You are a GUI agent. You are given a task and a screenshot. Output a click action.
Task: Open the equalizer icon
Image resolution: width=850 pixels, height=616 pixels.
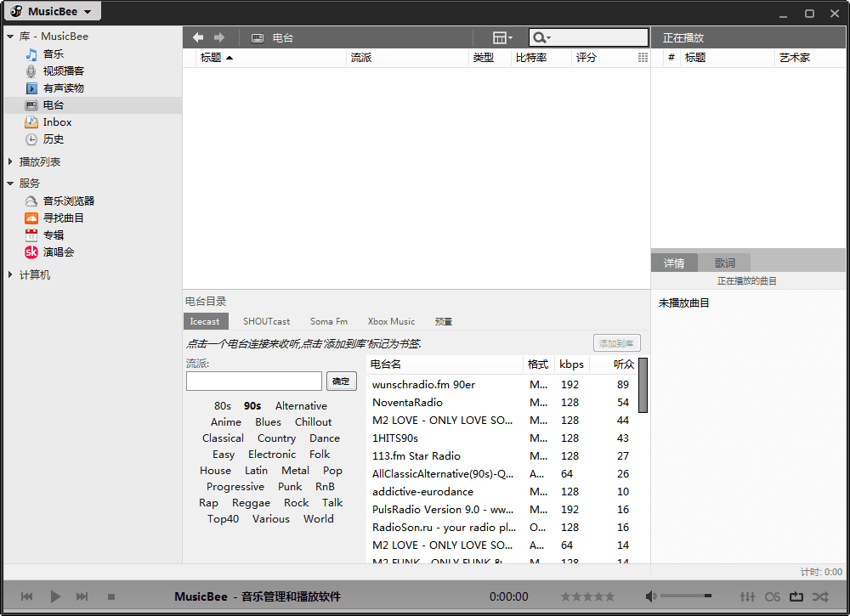[747, 596]
